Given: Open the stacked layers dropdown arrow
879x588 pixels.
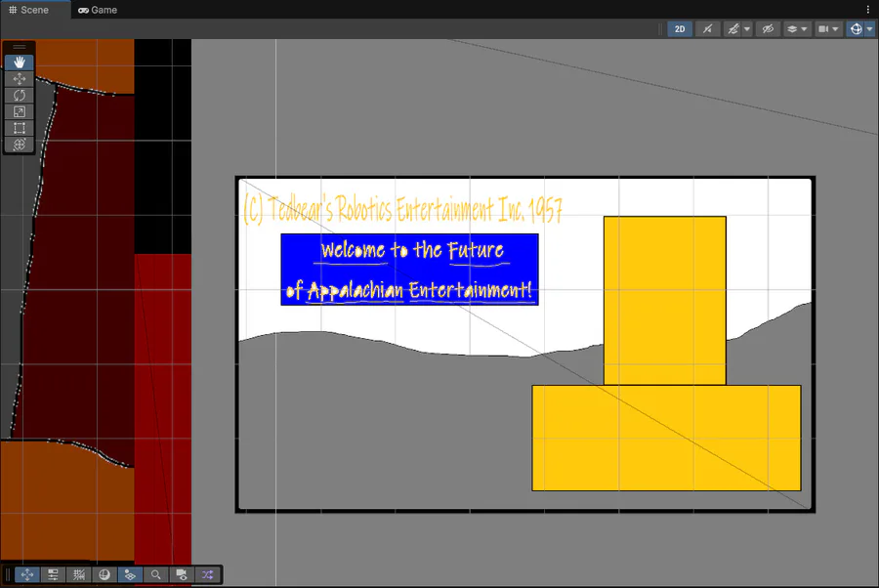Looking at the screenshot, I should click(805, 29).
